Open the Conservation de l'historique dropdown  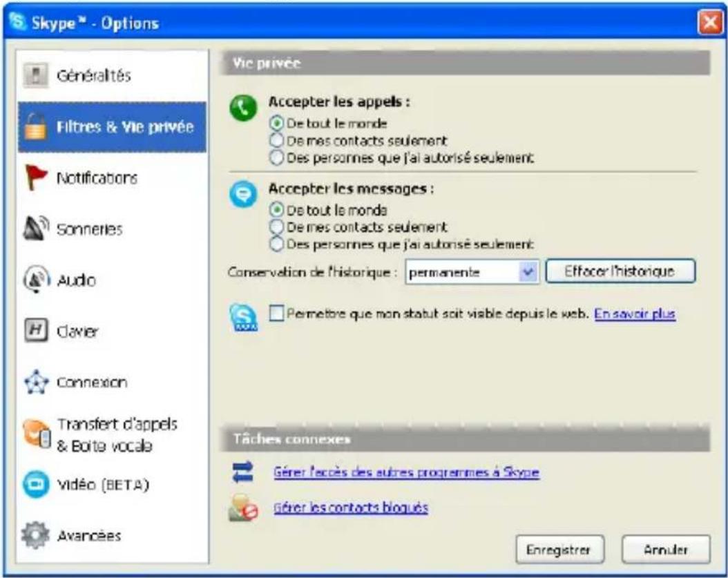[472, 271]
